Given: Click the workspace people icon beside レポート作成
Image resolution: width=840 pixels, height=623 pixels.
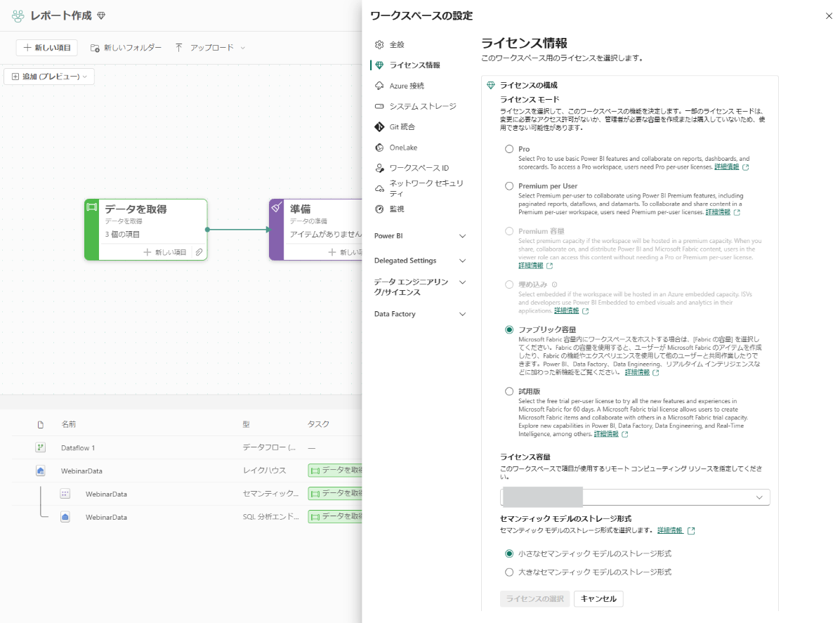Looking at the screenshot, I should tap(18, 16).
